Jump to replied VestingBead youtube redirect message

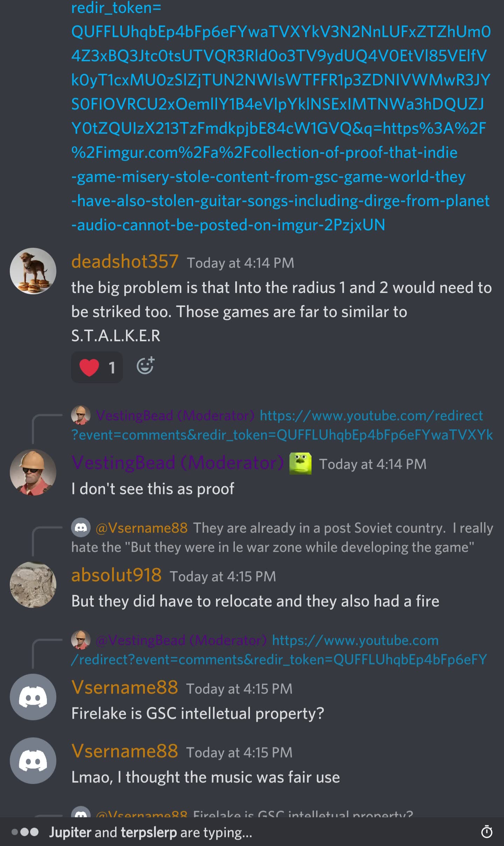282,425
